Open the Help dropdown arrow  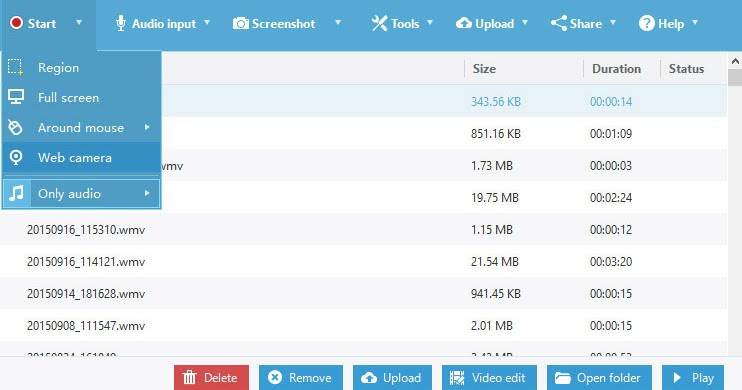pyautogui.click(x=695, y=23)
